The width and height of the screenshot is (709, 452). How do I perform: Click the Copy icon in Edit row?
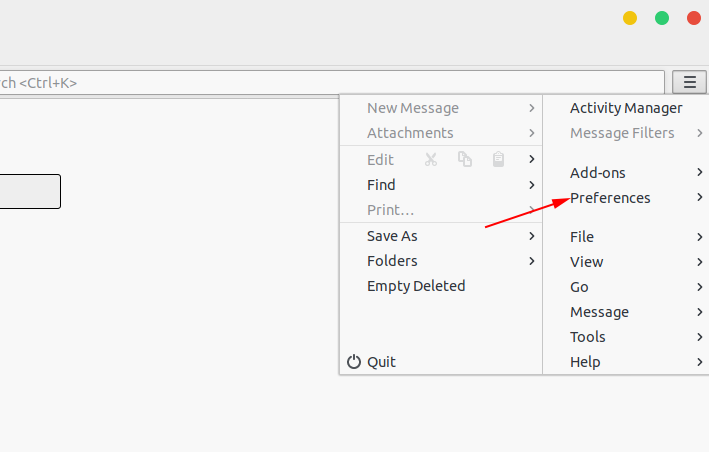click(x=465, y=159)
